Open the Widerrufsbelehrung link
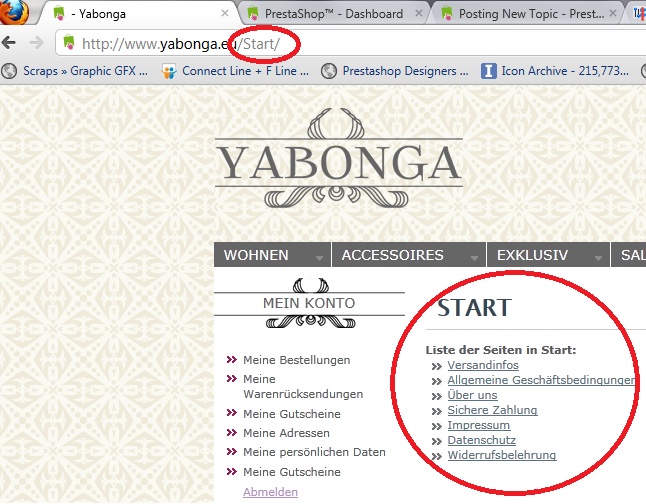 click(x=502, y=455)
